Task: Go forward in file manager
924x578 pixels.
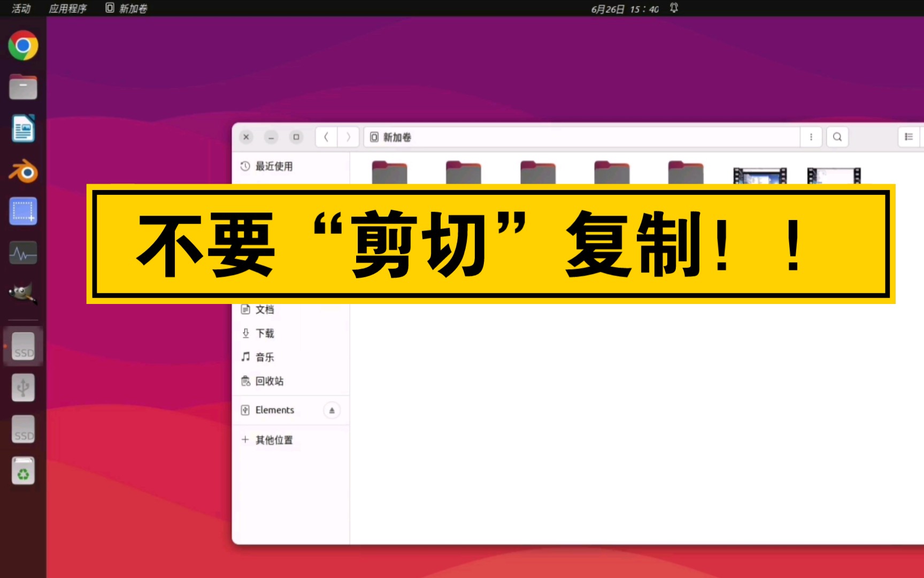Action: [348, 137]
